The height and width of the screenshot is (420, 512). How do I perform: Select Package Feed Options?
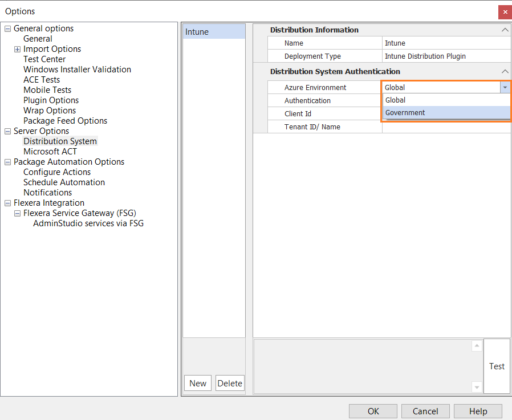coord(66,121)
